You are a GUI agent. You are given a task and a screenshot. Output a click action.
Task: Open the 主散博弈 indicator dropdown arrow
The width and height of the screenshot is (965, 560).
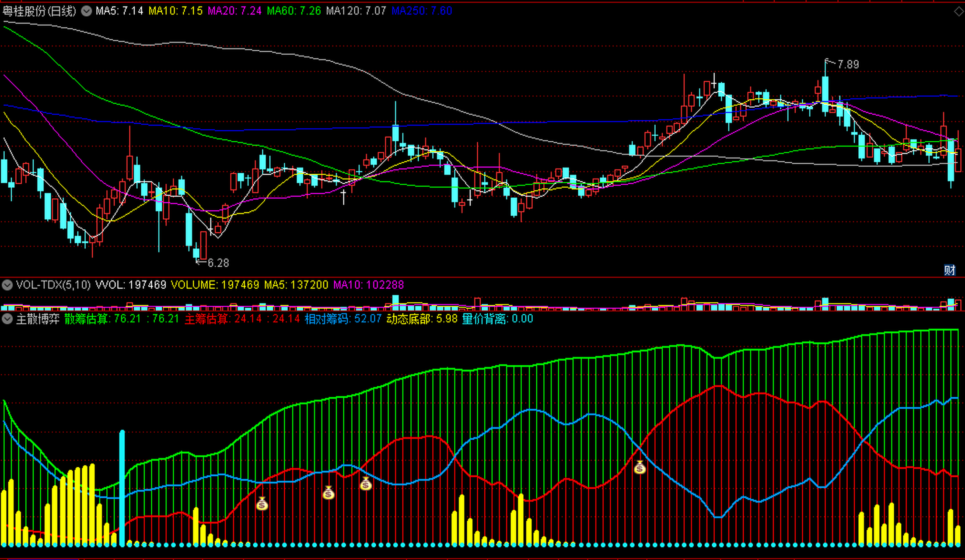click(7, 319)
